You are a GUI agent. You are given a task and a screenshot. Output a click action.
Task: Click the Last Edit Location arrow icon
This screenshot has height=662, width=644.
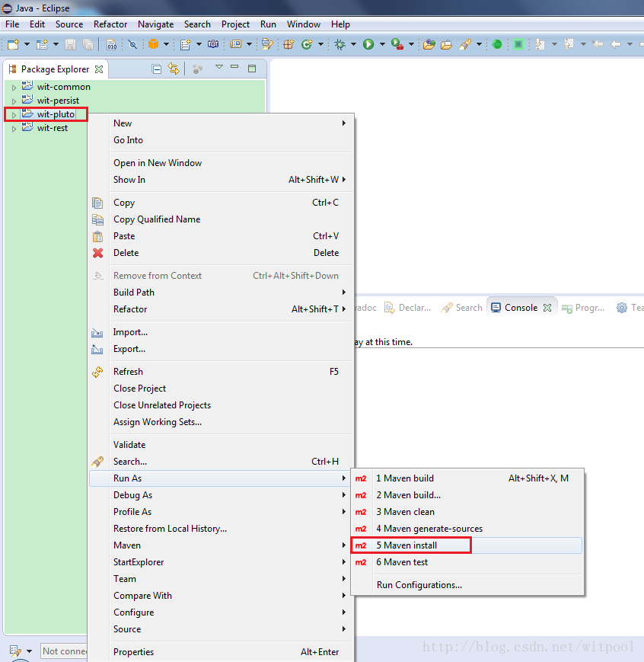pos(597,43)
